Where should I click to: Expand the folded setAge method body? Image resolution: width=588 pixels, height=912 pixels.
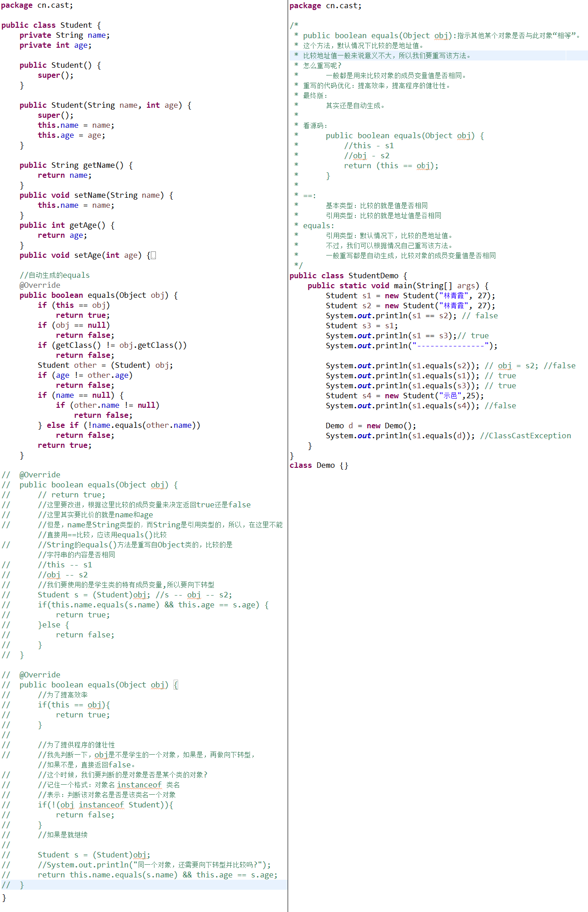coord(153,256)
